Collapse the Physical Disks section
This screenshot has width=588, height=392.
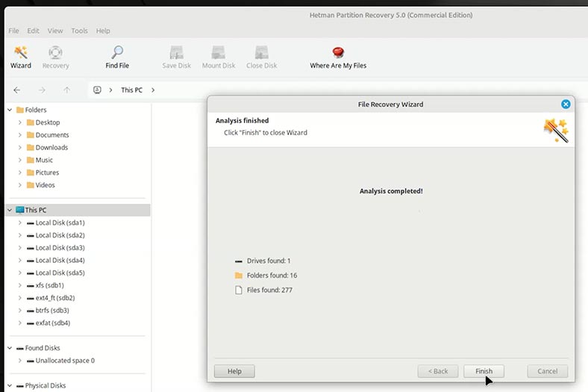click(x=10, y=385)
